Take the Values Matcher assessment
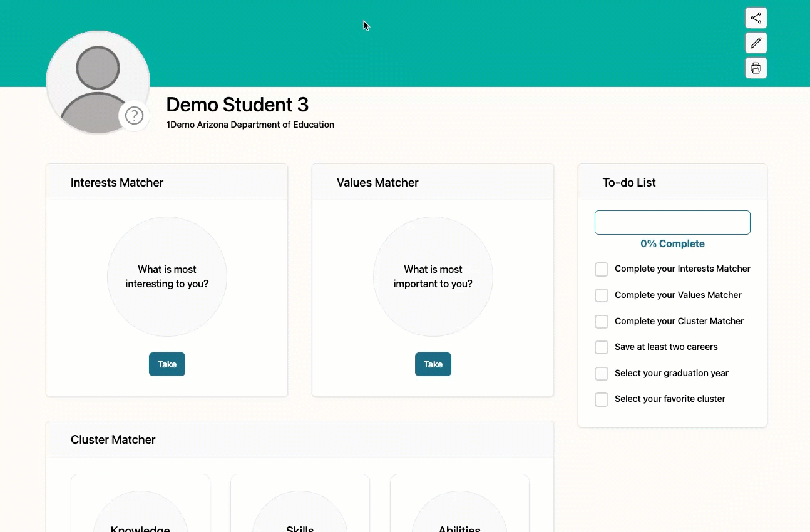Image resolution: width=810 pixels, height=532 pixels. pyautogui.click(x=433, y=364)
